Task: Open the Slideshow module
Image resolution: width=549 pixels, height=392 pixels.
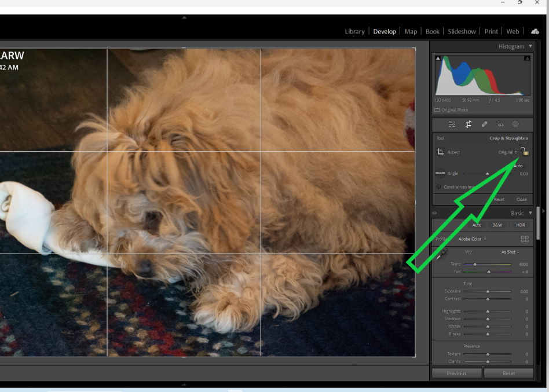Action: click(462, 31)
